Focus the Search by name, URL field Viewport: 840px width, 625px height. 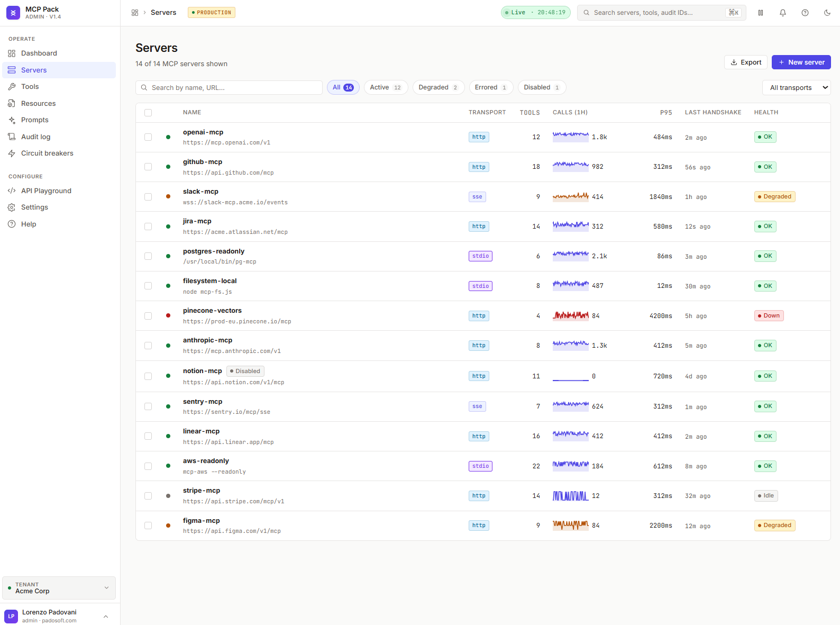click(x=229, y=88)
